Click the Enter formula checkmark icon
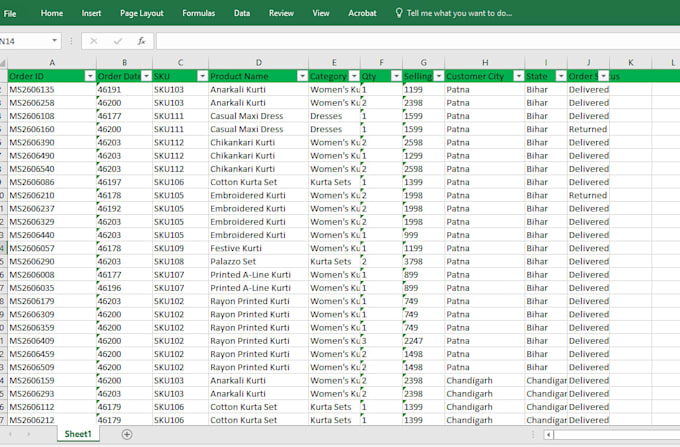Screen dimensions: 680x447 click(118, 41)
